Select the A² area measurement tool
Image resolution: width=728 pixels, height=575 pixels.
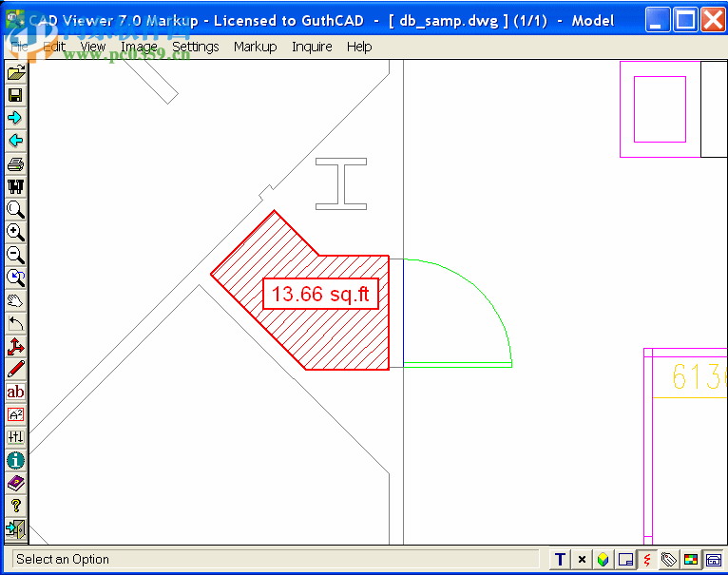click(16, 414)
